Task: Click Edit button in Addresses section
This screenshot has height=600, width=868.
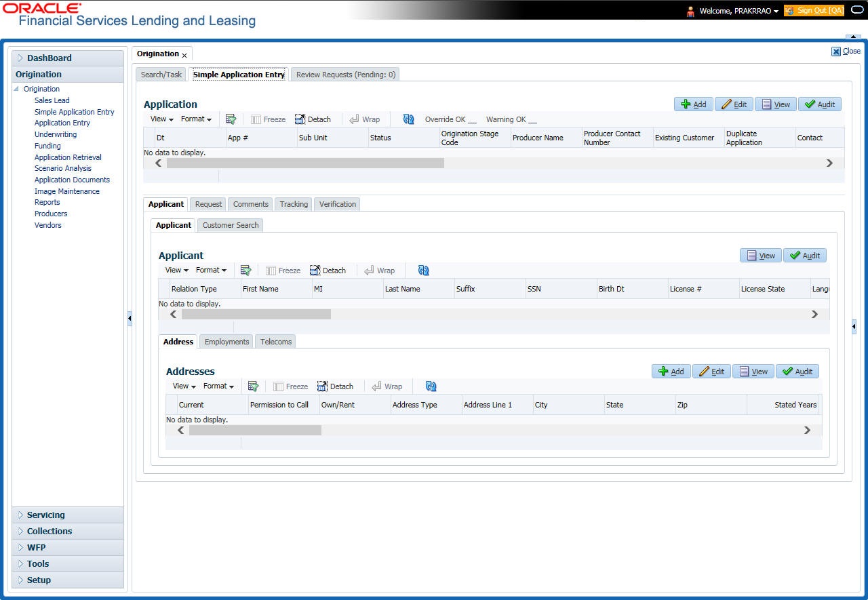Action: click(x=711, y=372)
